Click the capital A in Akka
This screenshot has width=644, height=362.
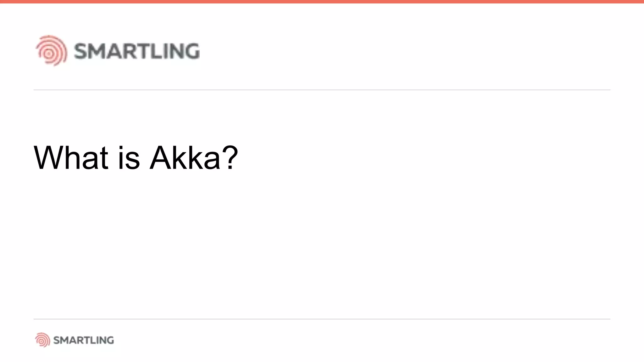(161, 158)
